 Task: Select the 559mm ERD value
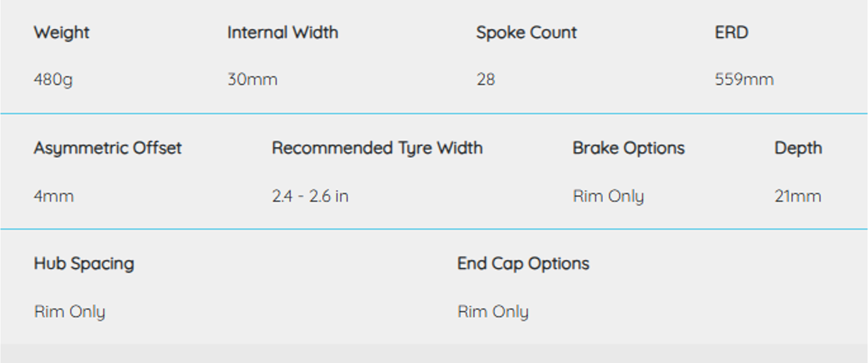point(744,80)
